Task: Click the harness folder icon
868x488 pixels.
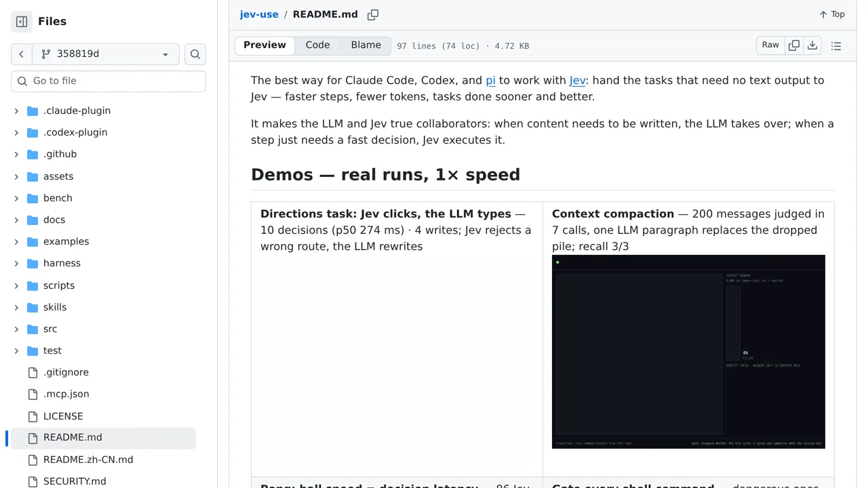Action: click(x=33, y=263)
